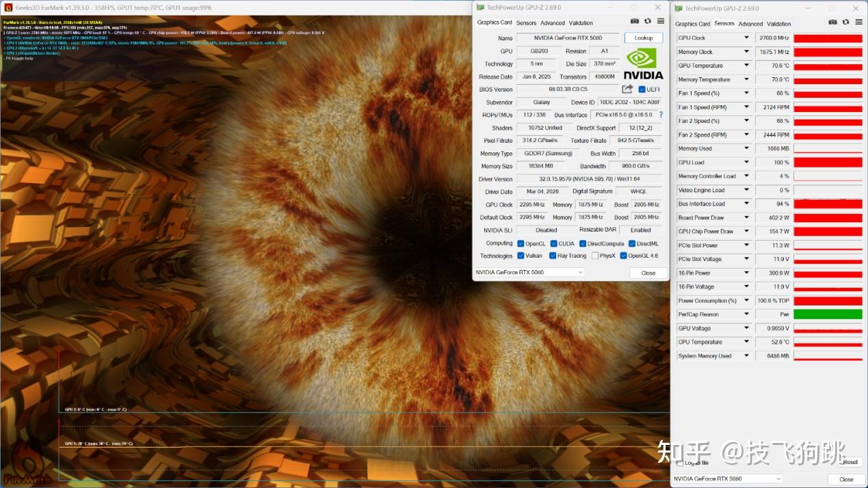Image resolution: width=868 pixels, height=488 pixels.
Task: Click the green PerfCap Reason graph bar
Action: pos(828,314)
